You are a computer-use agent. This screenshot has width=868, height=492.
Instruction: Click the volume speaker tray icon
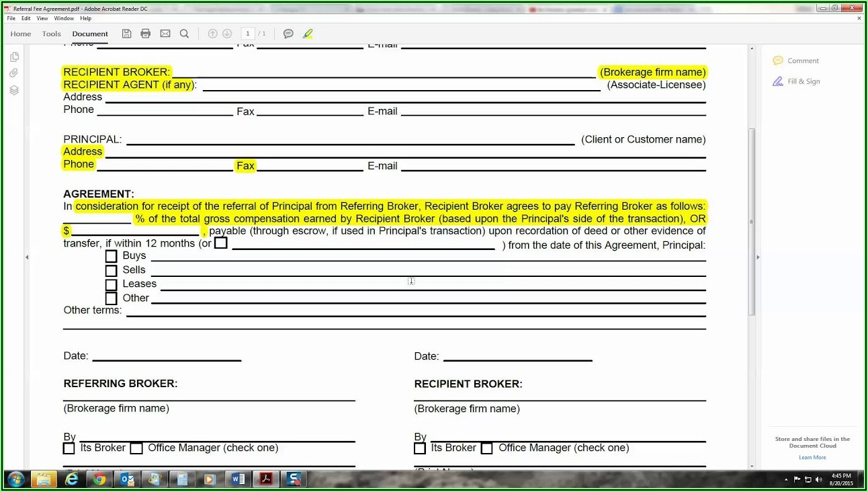click(x=819, y=480)
